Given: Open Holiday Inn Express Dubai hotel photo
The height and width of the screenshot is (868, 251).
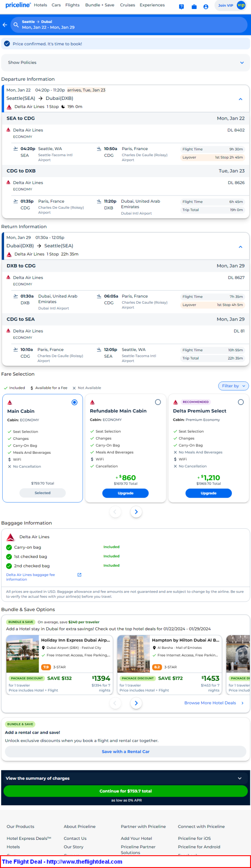Looking at the screenshot, I should click(x=22, y=654).
